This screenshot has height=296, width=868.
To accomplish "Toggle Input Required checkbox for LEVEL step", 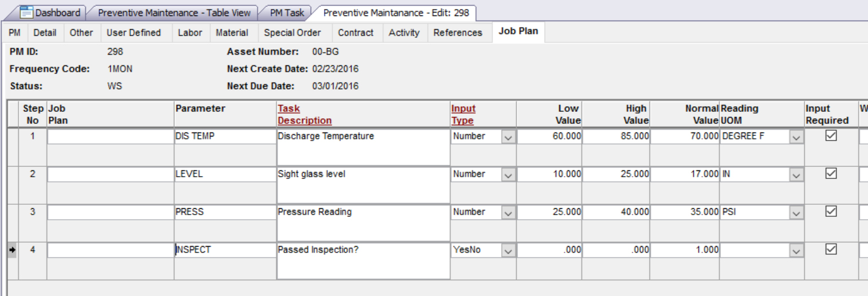I will (831, 174).
